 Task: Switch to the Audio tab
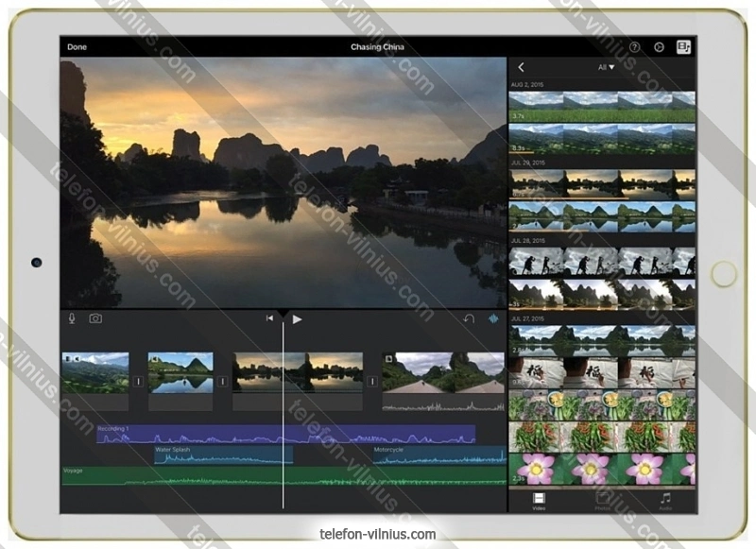coord(665,501)
